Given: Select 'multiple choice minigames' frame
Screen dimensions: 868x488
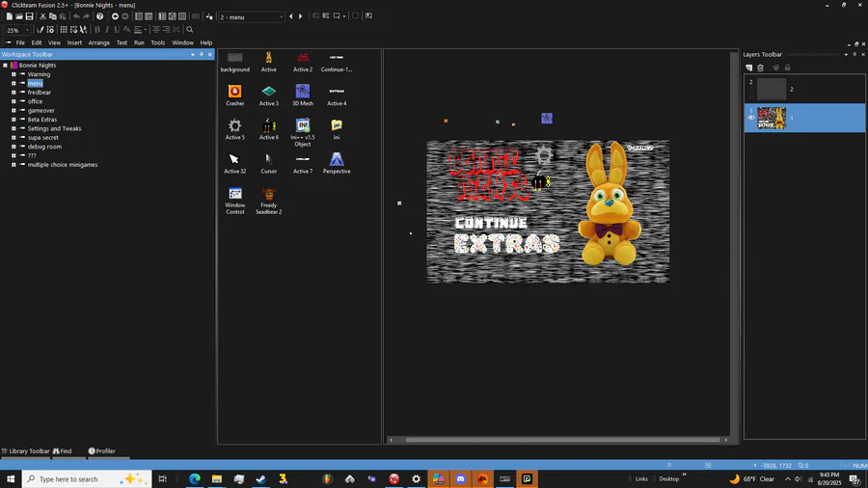Looking at the screenshot, I should click(x=63, y=164).
